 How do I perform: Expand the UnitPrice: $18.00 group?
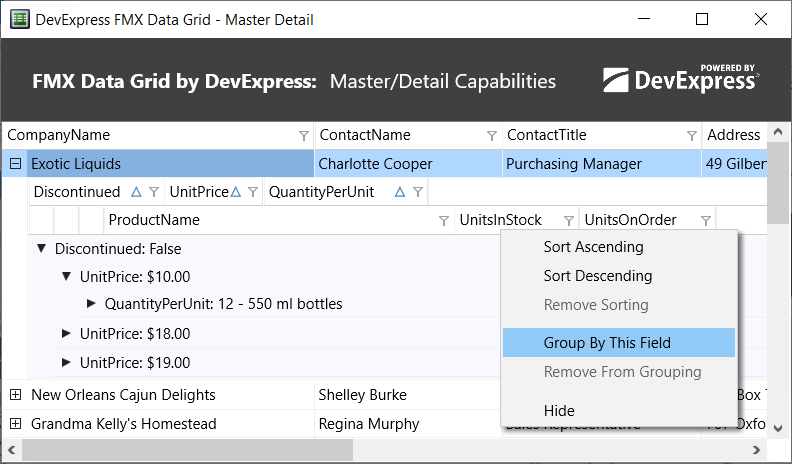pos(66,333)
